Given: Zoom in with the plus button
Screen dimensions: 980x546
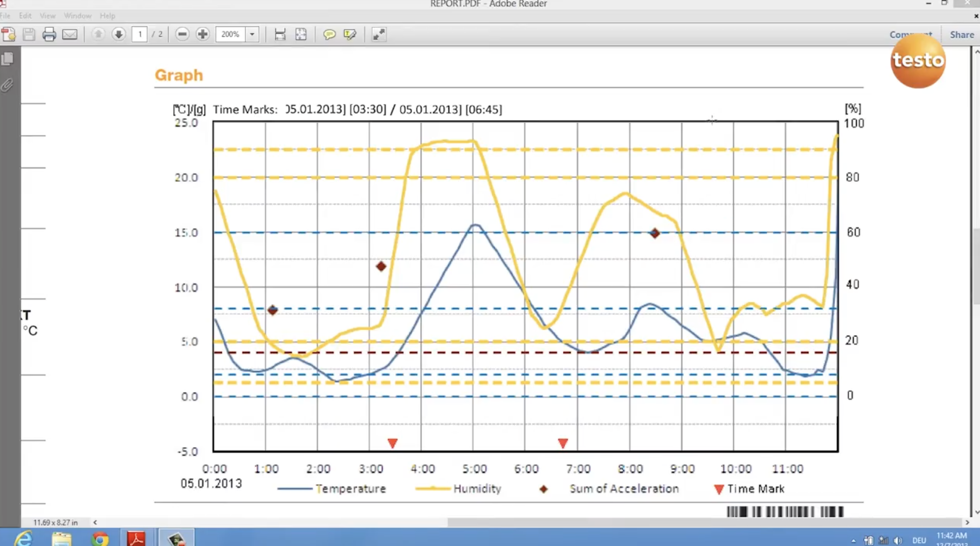Looking at the screenshot, I should click(202, 34).
